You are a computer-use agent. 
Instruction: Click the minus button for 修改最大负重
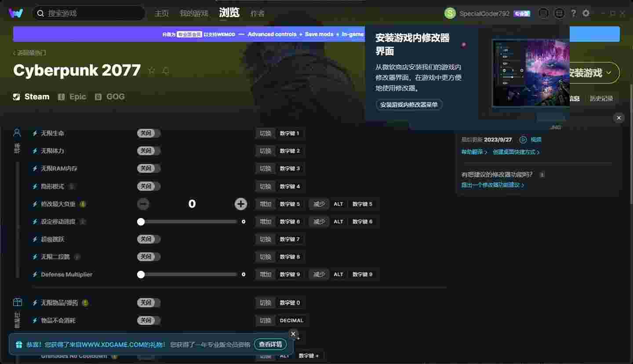[143, 204]
